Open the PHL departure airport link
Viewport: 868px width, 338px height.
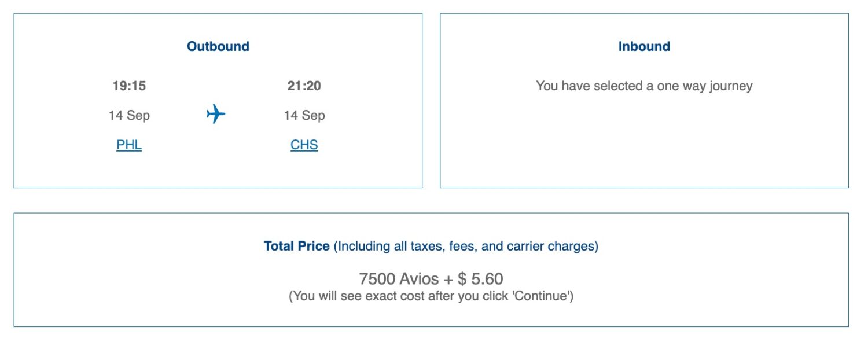(129, 145)
